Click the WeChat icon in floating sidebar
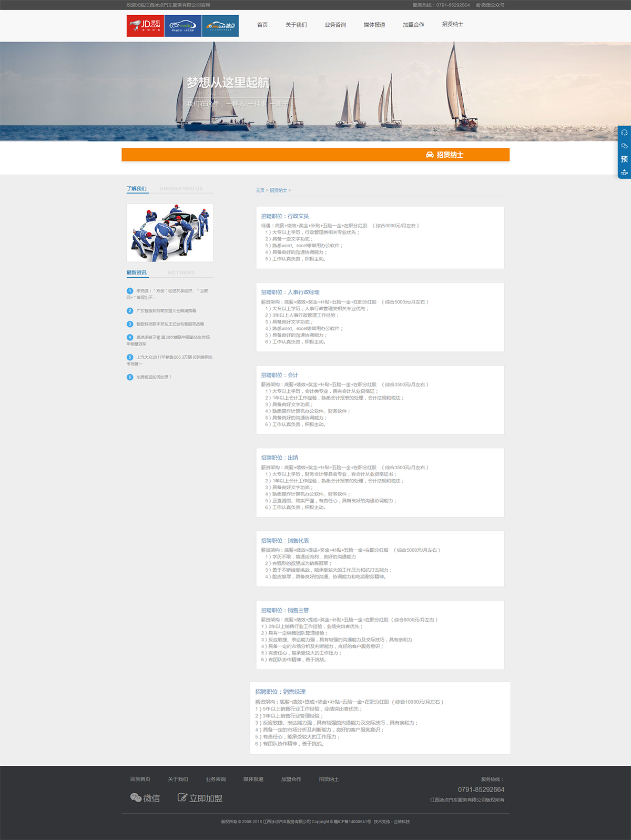This screenshot has height=840, width=631. click(x=624, y=146)
